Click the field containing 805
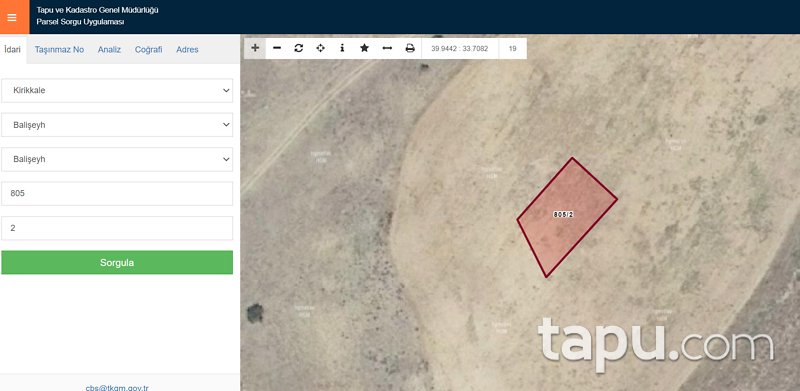Viewport: 800px width, 391px height. [x=117, y=194]
